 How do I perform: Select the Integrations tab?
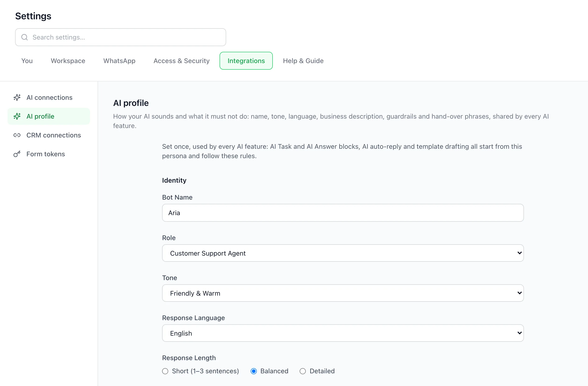point(246,61)
